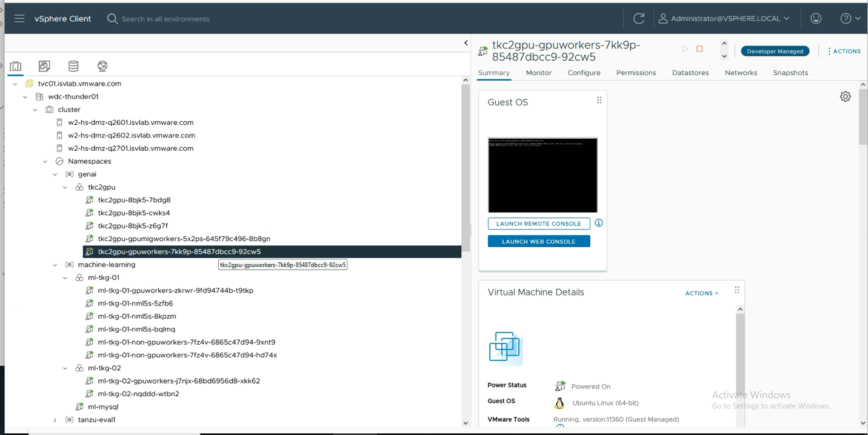Open the Hosts and Clusters inventory view
This screenshot has height=435, width=868.
[x=15, y=65]
